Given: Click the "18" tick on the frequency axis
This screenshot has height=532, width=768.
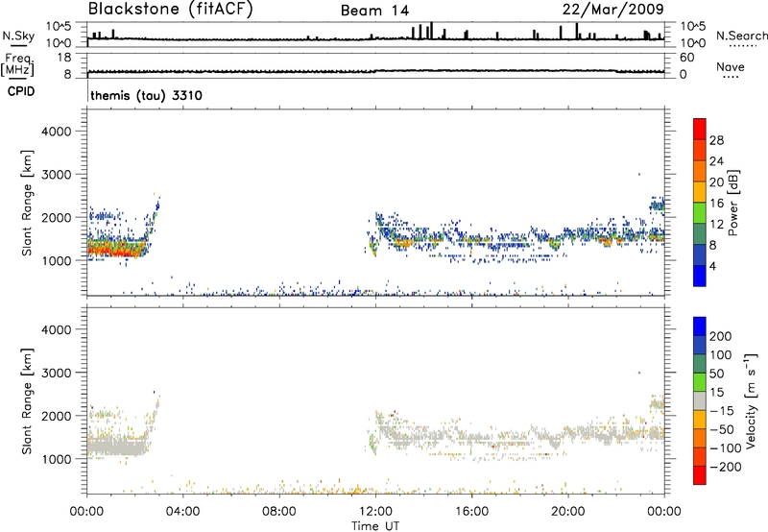Looking at the screenshot, I should (x=64, y=58).
